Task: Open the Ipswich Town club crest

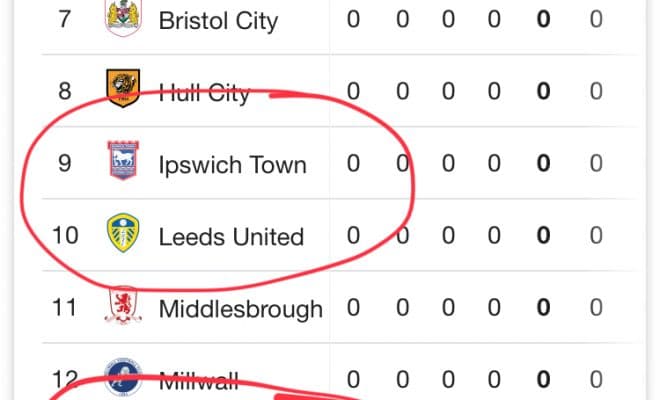Action: coord(123,160)
